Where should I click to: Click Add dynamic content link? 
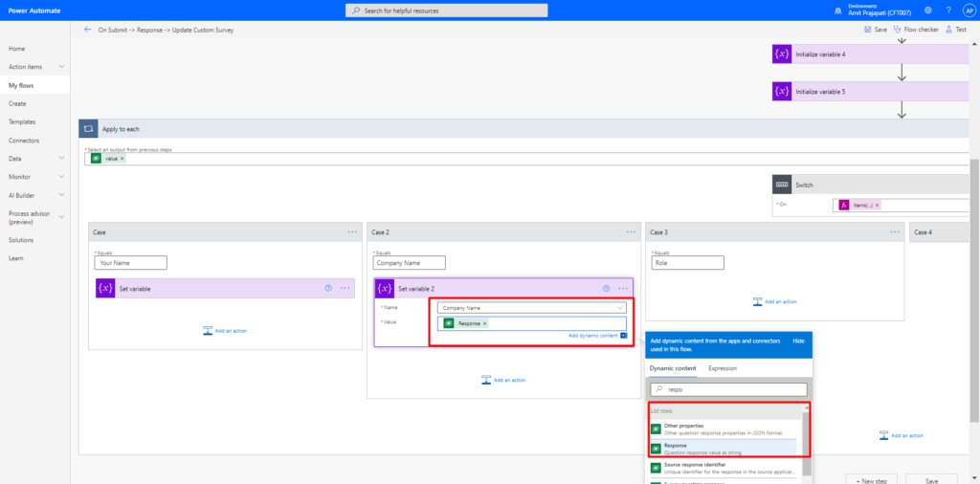pos(593,336)
